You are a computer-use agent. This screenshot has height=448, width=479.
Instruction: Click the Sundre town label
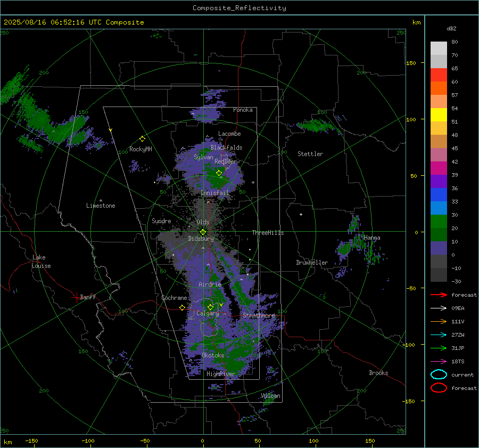pos(161,221)
